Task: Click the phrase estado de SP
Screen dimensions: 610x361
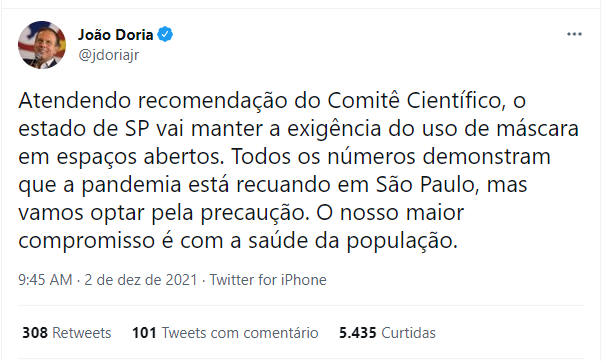Action: pyautogui.click(x=84, y=128)
